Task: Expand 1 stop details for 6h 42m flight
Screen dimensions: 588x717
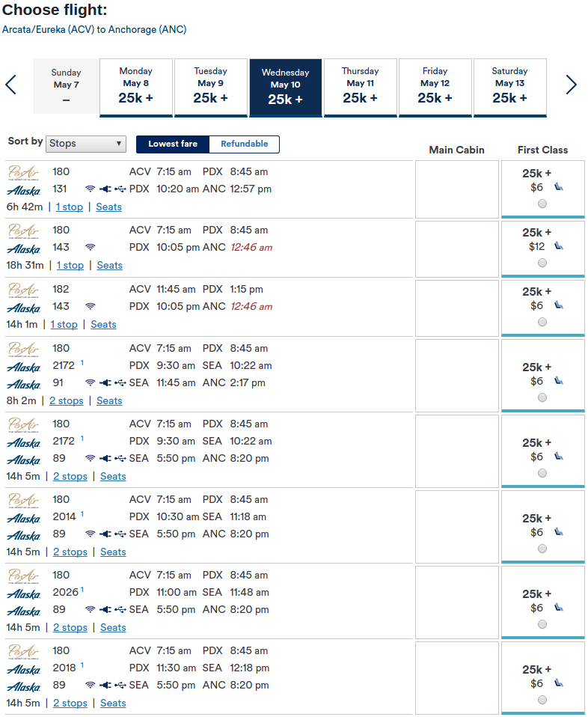Action: [x=70, y=207]
